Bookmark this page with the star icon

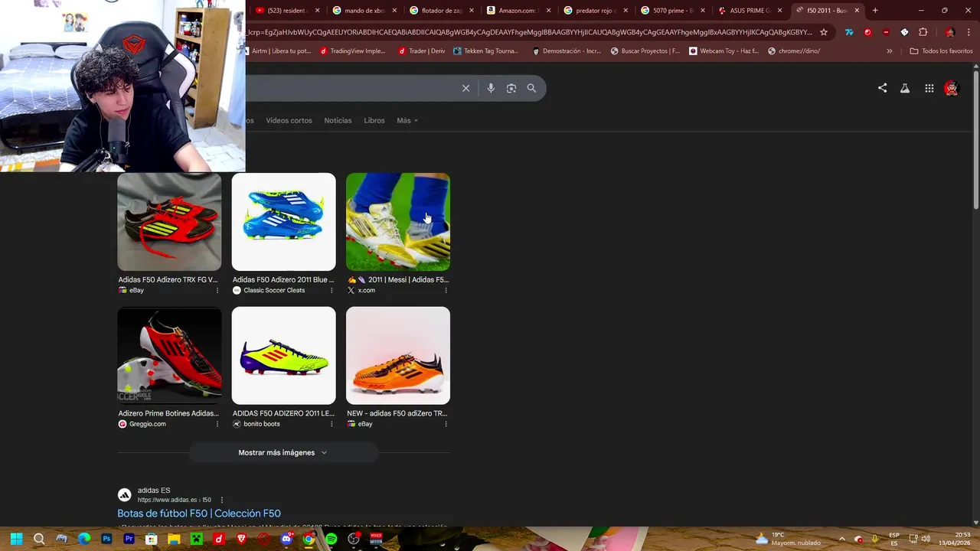point(824,32)
